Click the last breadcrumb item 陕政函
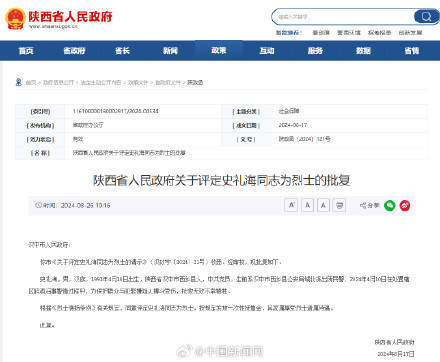Image resolution: width=440 pixels, height=362 pixels. pyautogui.click(x=195, y=82)
